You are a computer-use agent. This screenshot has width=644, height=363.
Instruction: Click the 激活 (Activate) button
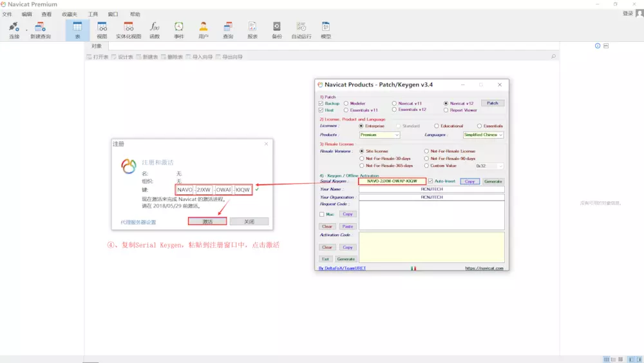207,222
